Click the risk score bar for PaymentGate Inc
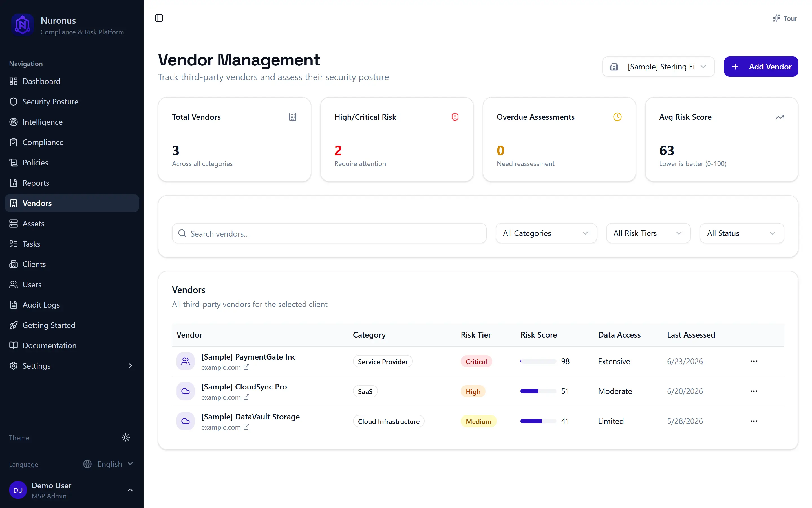Image resolution: width=812 pixels, height=508 pixels. pyautogui.click(x=538, y=361)
